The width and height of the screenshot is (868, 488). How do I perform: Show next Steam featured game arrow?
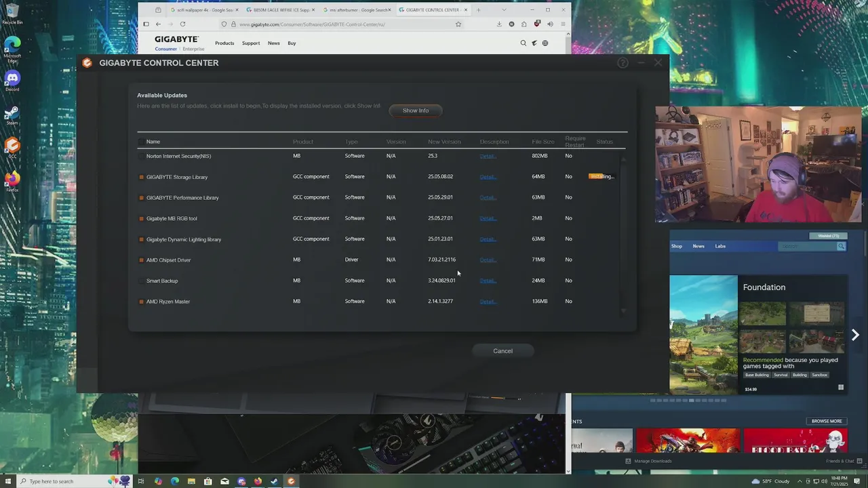pos(855,335)
